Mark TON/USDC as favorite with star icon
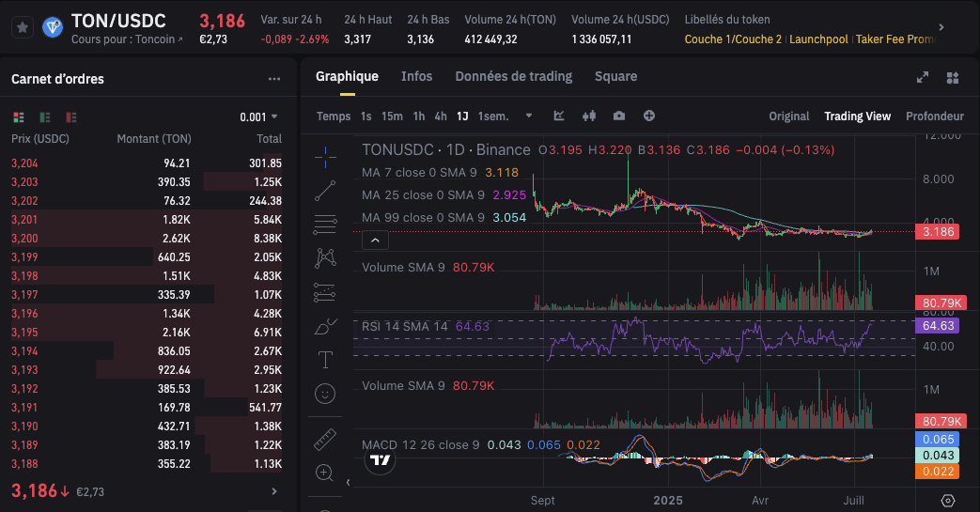This screenshot has width=980, height=512. (23, 27)
